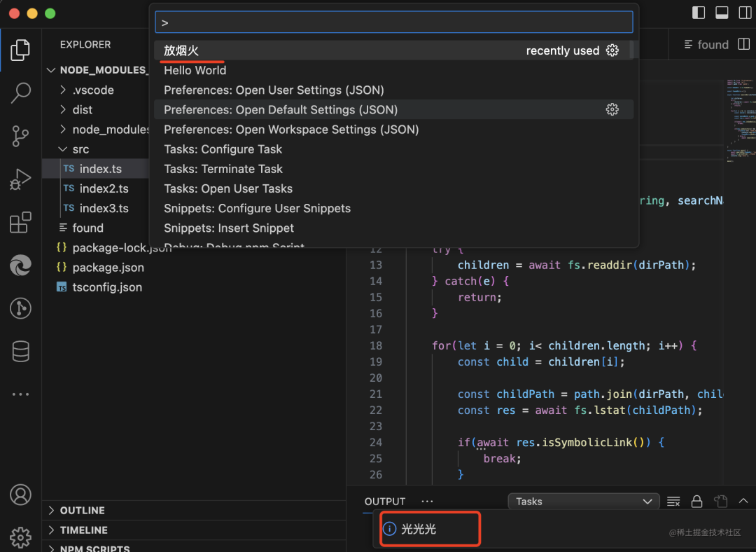Toggle output auto-scroll lock

696,502
